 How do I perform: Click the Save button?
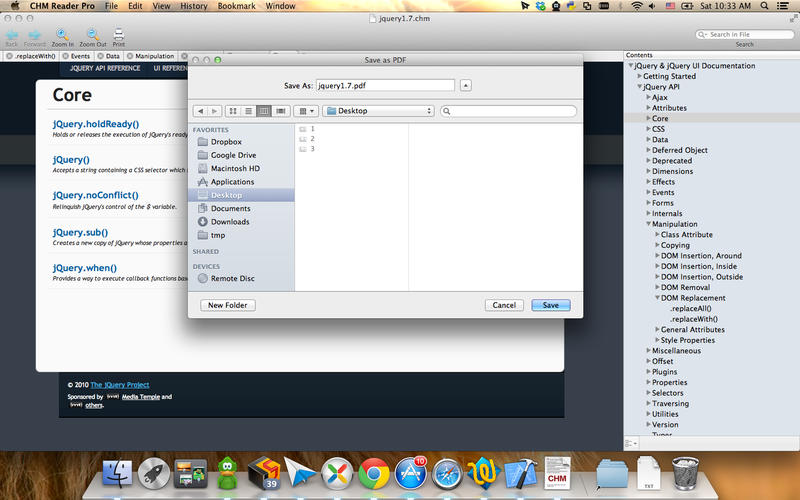pyautogui.click(x=551, y=305)
